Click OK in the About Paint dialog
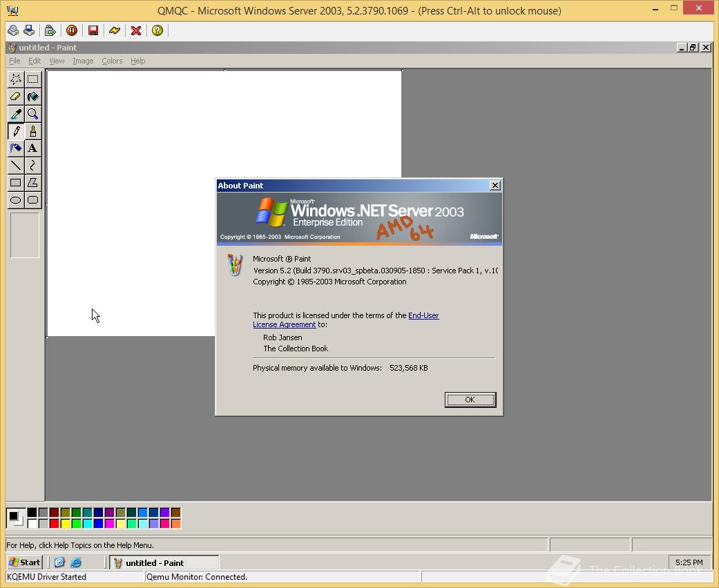 470,400
